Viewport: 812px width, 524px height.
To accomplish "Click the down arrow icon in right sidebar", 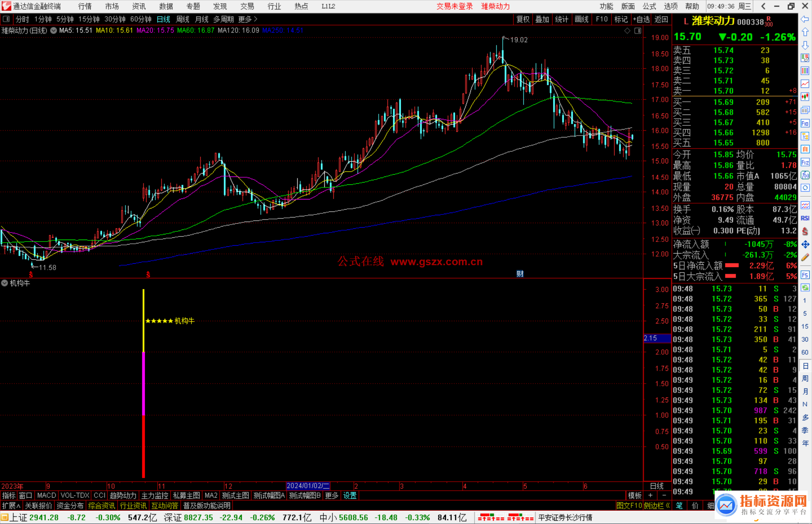I will point(805,45).
